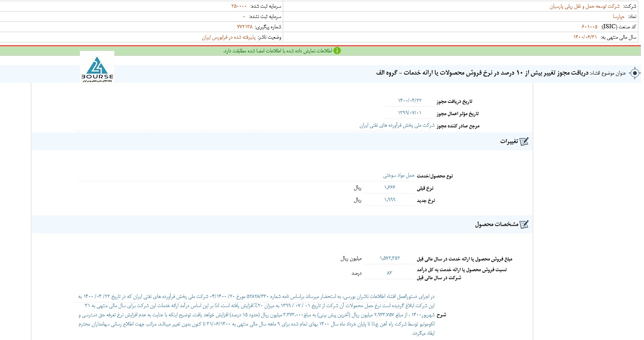The height and width of the screenshot is (340, 644).
Task: Click registered capital value ۲۵۰۰۰۰
Action: [x=239, y=7]
